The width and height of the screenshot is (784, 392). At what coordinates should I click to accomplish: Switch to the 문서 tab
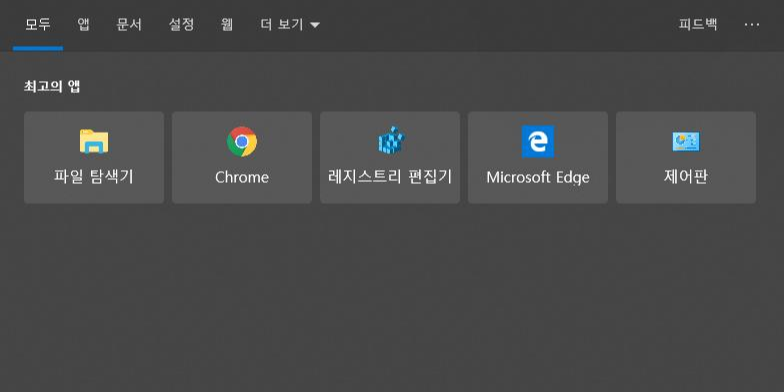pos(129,24)
